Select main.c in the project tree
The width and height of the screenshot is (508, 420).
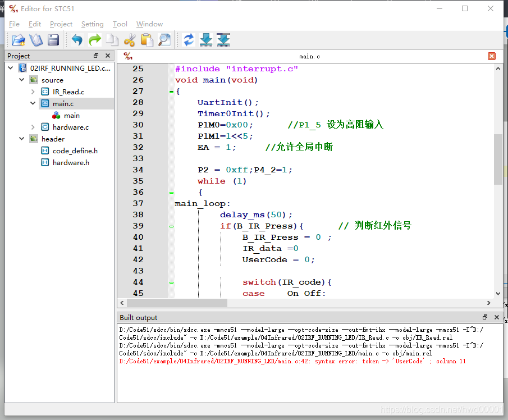pos(63,104)
